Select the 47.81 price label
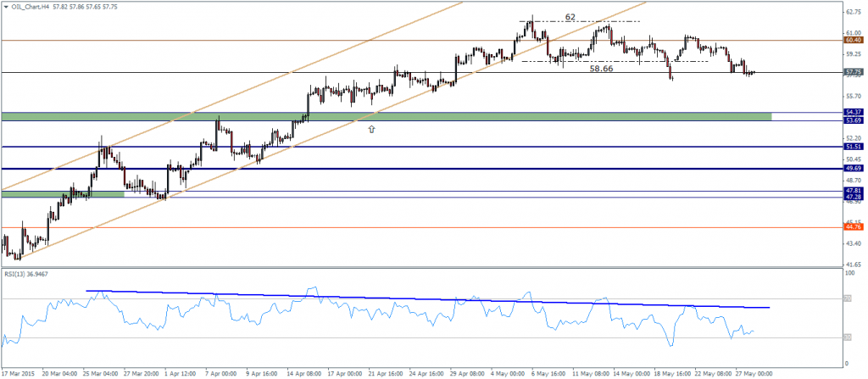868x379 pixels. coord(853,191)
